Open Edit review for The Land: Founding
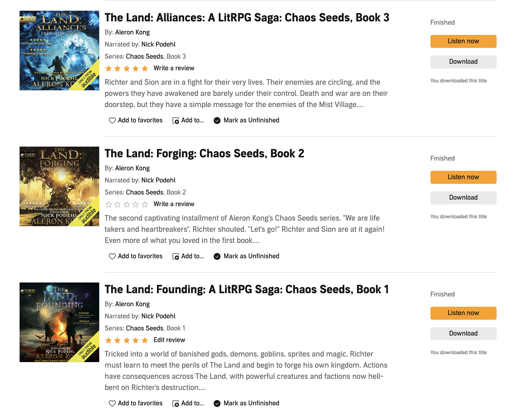Viewport: 532px width, 417px height. [169, 340]
